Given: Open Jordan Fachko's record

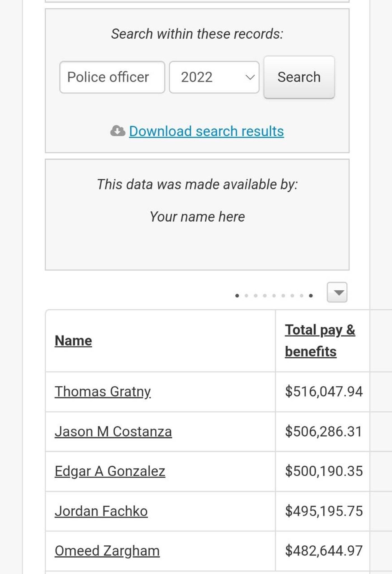Looking at the screenshot, I should pos(101,511).
